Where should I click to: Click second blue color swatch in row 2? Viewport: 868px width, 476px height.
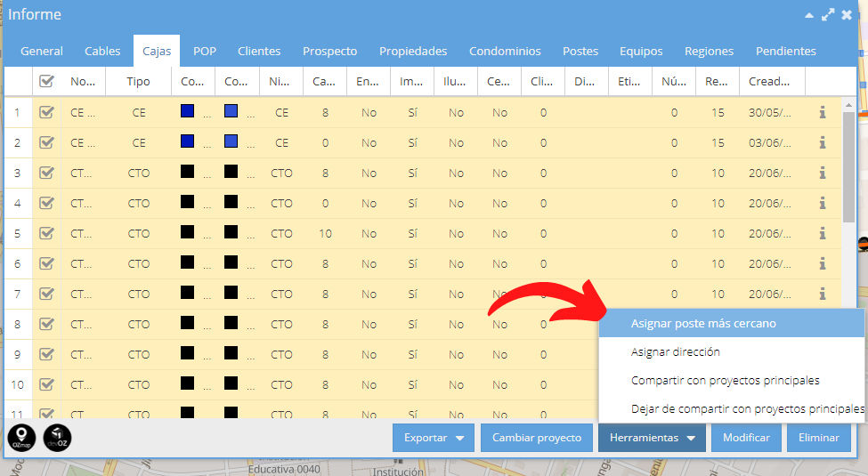(231, 141)
